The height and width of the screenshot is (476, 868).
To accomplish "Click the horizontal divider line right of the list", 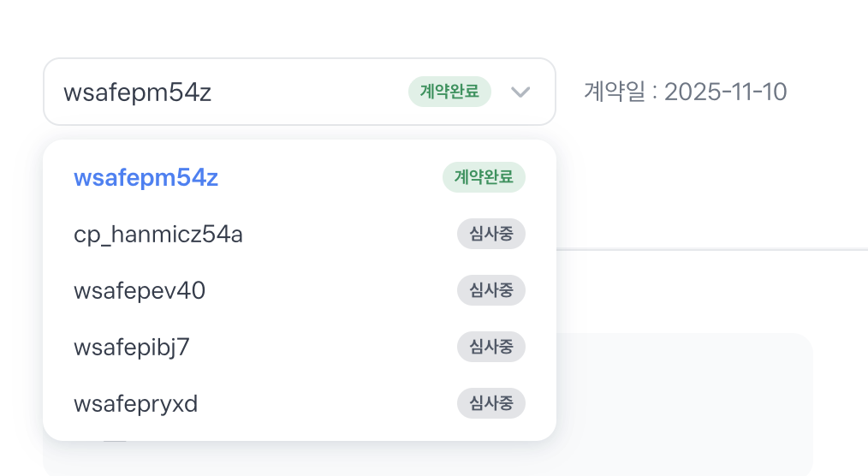I will [710, 249].
